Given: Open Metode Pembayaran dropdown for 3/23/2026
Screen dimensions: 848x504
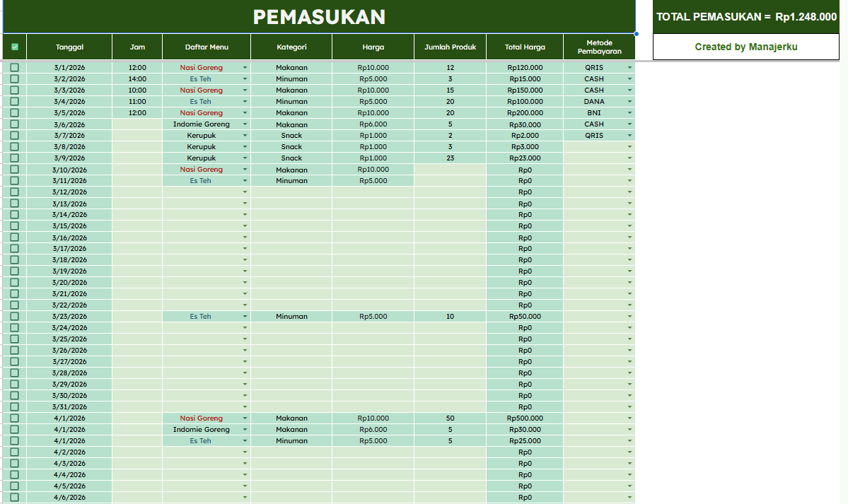Looking at the screenshot, I should [x=629, y=317].
